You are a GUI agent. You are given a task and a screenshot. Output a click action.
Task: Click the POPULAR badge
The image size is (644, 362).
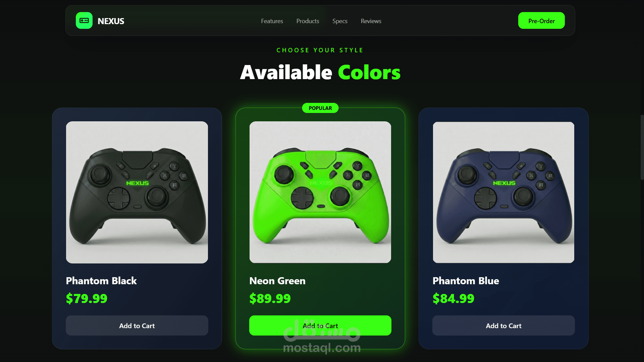coord(320,108)
